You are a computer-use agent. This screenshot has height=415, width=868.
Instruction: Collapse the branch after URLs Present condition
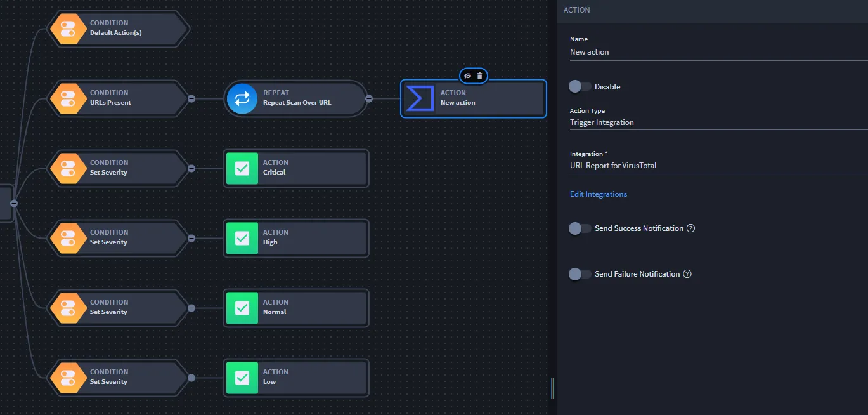coord(191,98)
